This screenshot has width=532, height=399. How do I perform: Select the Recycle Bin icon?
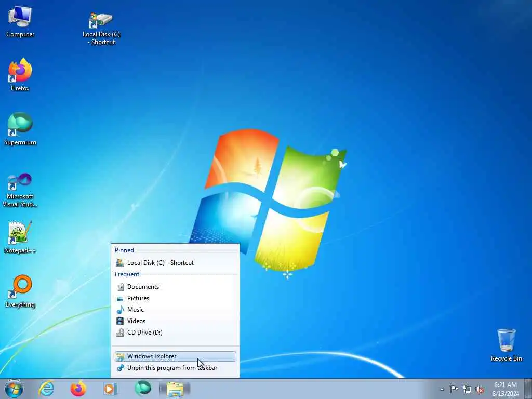tap(506, 345)
